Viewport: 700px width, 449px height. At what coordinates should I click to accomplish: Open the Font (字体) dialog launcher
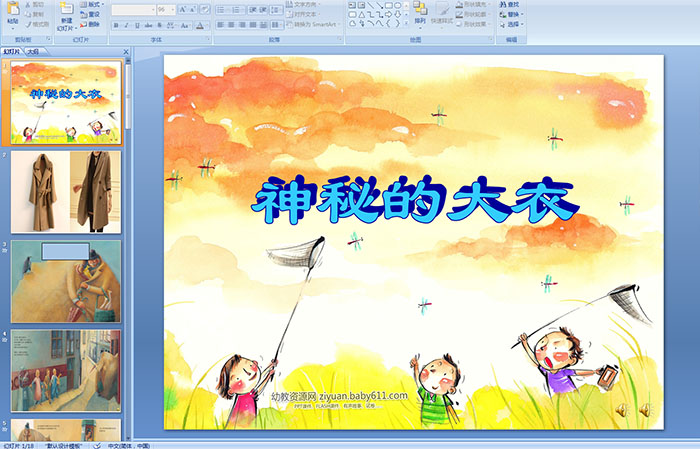pos(208,40)
